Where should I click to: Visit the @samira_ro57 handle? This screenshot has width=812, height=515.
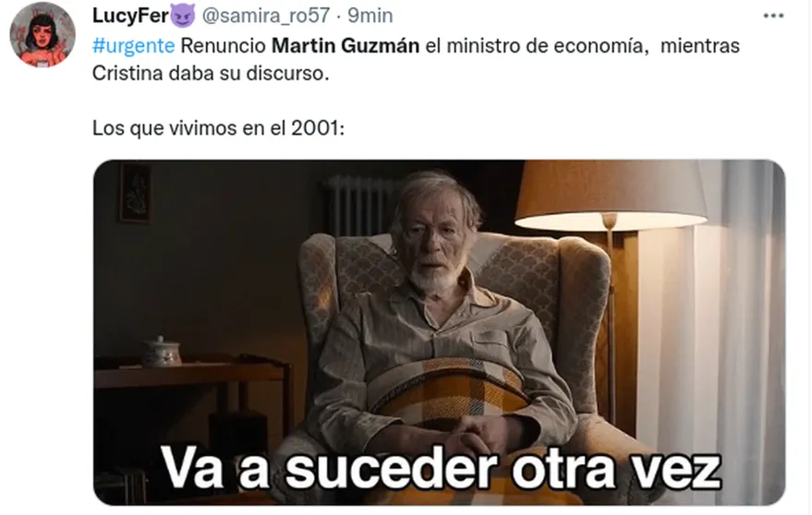pyautogui.click(x=266, y=16)
